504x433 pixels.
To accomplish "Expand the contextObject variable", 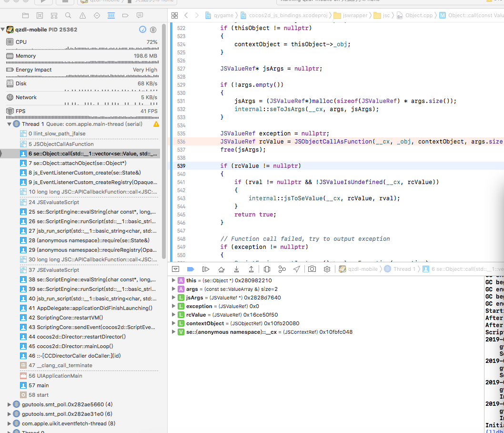I will coord(173,323).
